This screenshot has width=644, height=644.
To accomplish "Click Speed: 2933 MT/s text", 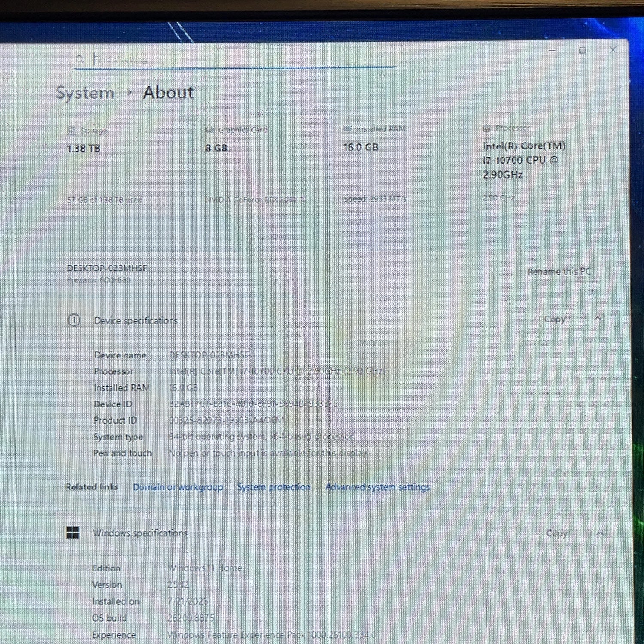I will (x=375, y=199).
